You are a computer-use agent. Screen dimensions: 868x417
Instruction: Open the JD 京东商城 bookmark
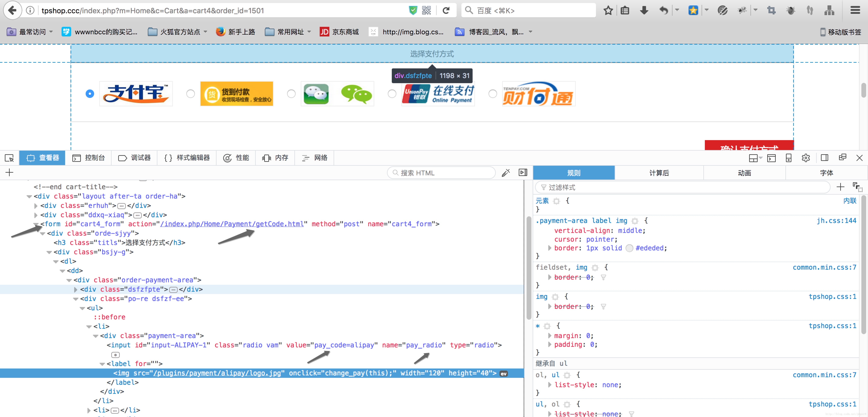pyautogui.click(x=339, y=32)
